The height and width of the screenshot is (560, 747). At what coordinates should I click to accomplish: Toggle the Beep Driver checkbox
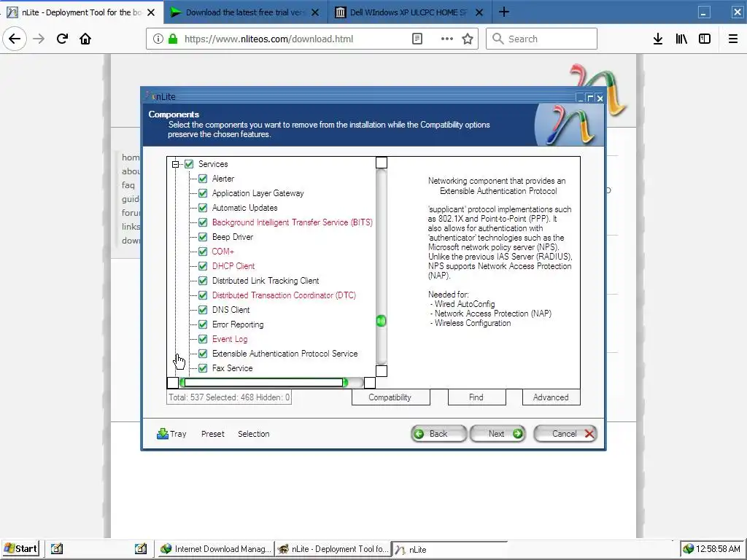point(203,237)
